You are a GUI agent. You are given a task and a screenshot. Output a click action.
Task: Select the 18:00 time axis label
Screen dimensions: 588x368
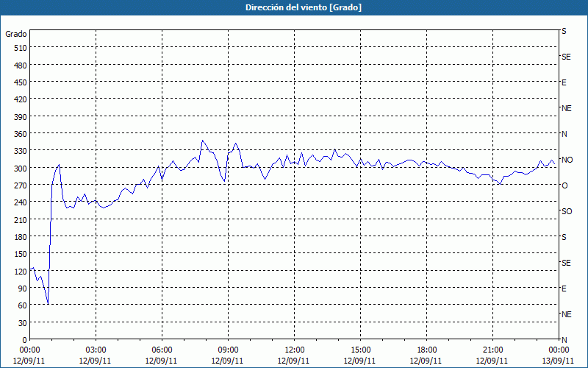click(427, 350)
